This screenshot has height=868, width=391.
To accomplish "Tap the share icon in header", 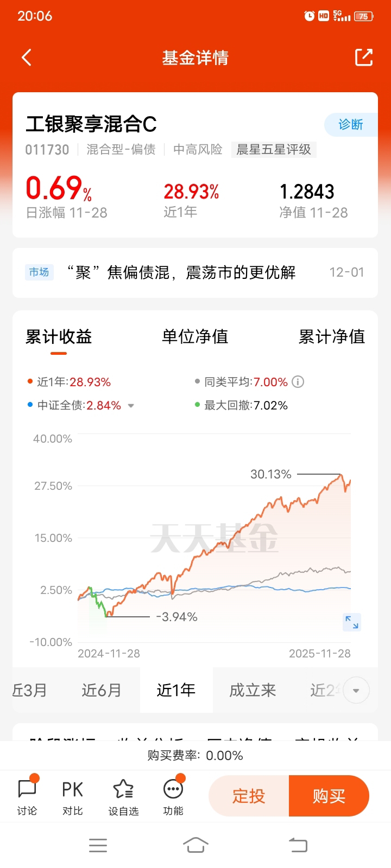I will 363,58.
